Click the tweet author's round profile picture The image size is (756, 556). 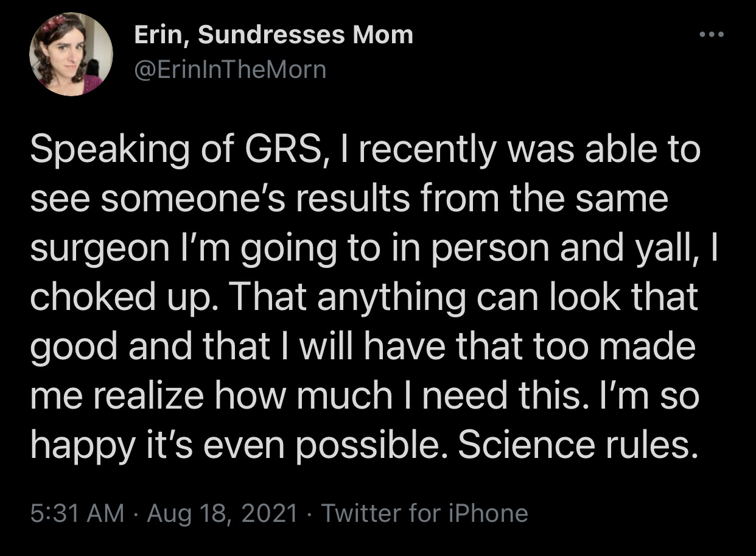point(71,54)
